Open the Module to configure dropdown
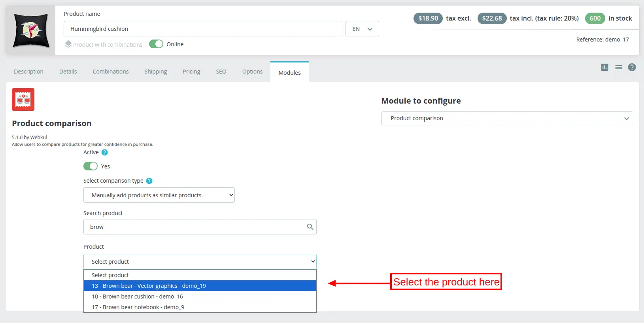 tap(507, 118)
